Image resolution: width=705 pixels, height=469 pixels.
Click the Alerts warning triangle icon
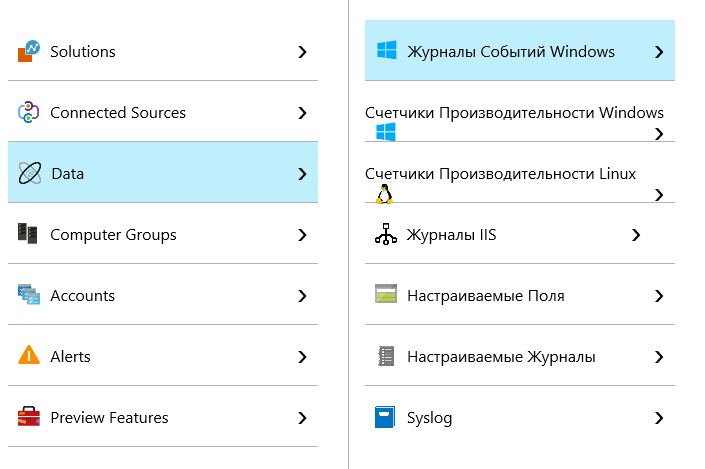[x=29, y=356]
